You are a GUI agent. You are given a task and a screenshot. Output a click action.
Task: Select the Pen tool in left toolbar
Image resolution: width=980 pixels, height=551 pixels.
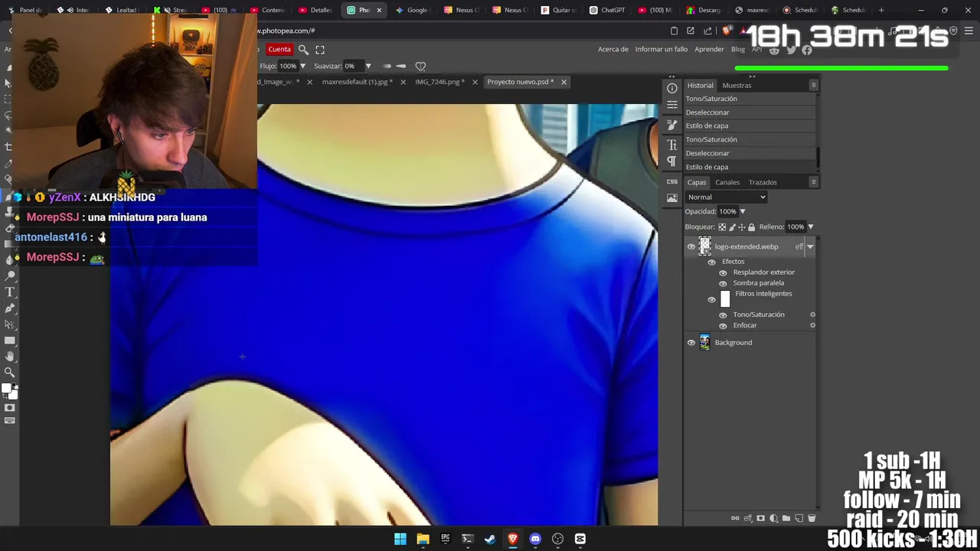(x=10, y=308)
